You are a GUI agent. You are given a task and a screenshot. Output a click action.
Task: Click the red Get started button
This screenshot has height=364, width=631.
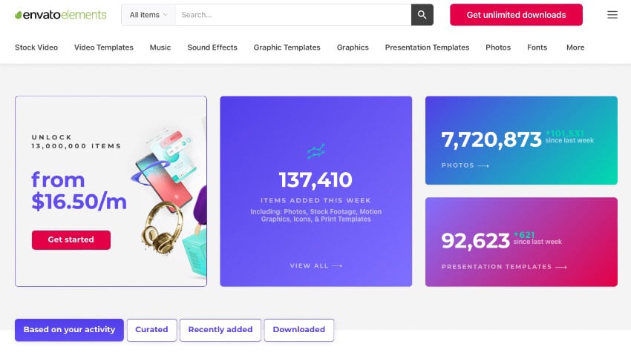(x=71, y=239)
